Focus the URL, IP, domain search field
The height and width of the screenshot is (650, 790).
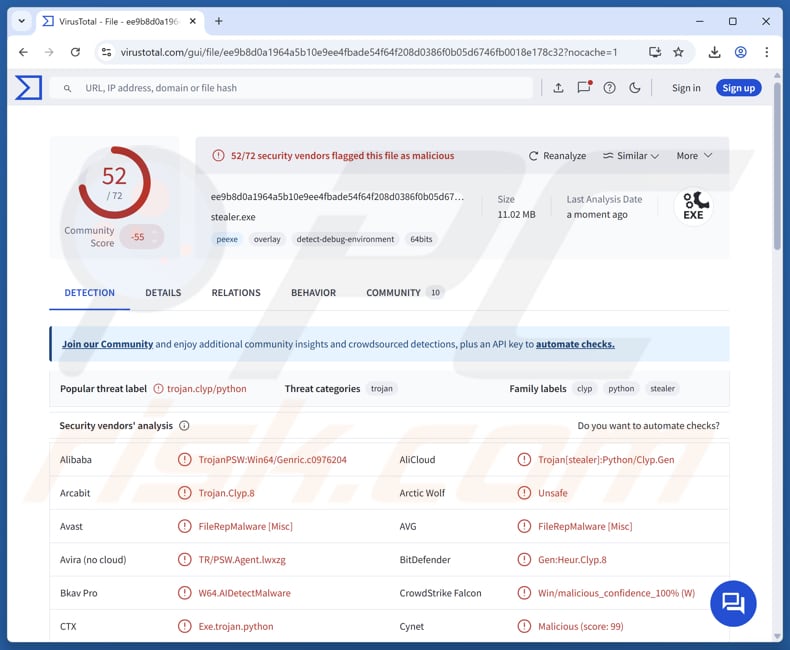[x=300, y=88]
